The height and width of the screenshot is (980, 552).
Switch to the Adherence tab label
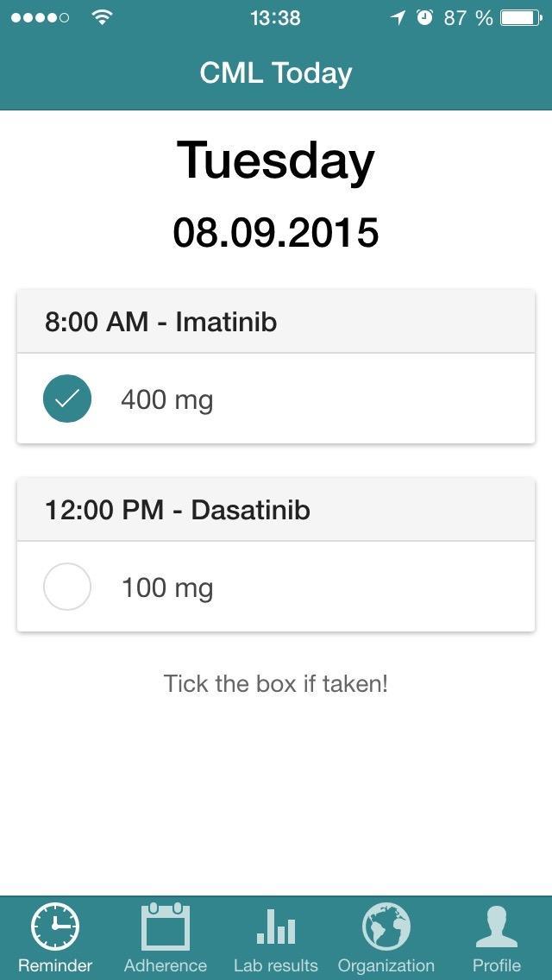pos(165,965)
